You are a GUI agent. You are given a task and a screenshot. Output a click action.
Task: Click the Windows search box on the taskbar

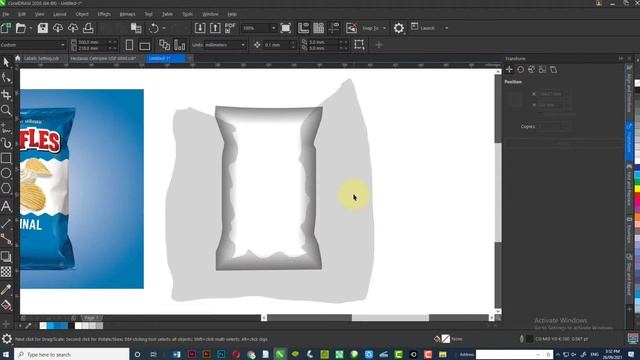72,354
